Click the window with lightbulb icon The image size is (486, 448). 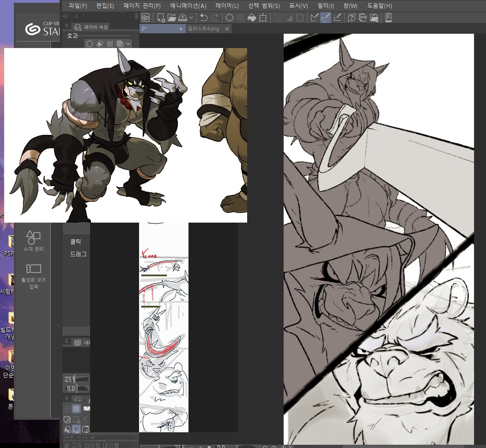86,430
